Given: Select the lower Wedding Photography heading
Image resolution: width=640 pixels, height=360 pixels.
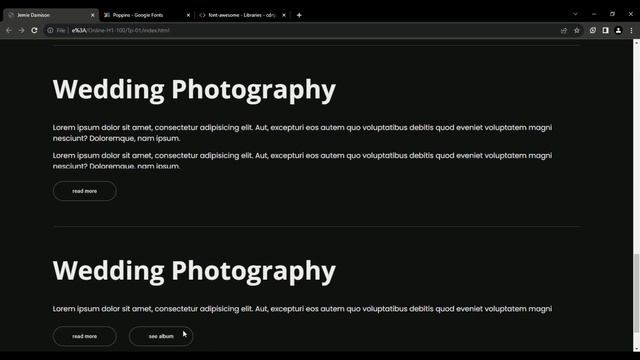Looking at the screenshot, I should [x=194, y=271].
